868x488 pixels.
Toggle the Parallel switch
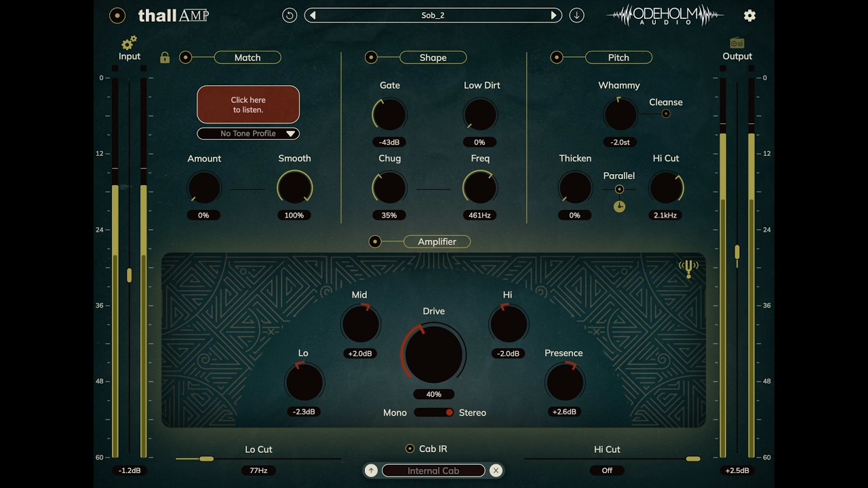[619, 189]
